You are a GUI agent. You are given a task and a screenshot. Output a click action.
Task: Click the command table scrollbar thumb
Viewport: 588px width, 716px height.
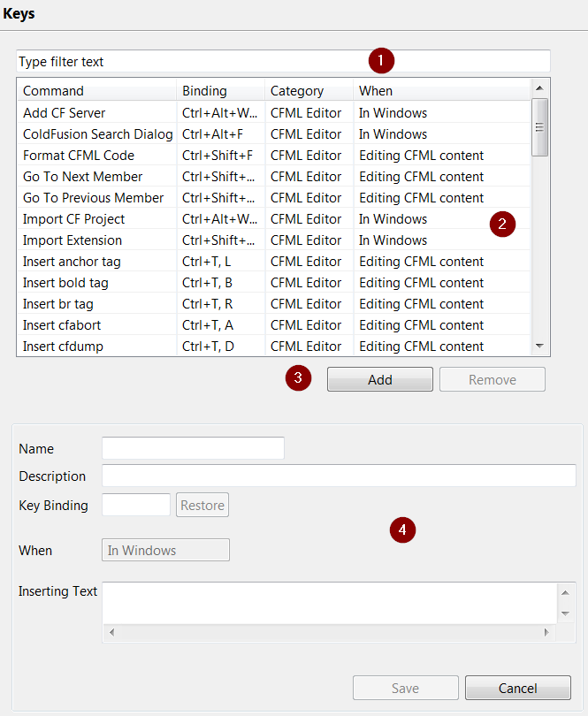[539, 127]
